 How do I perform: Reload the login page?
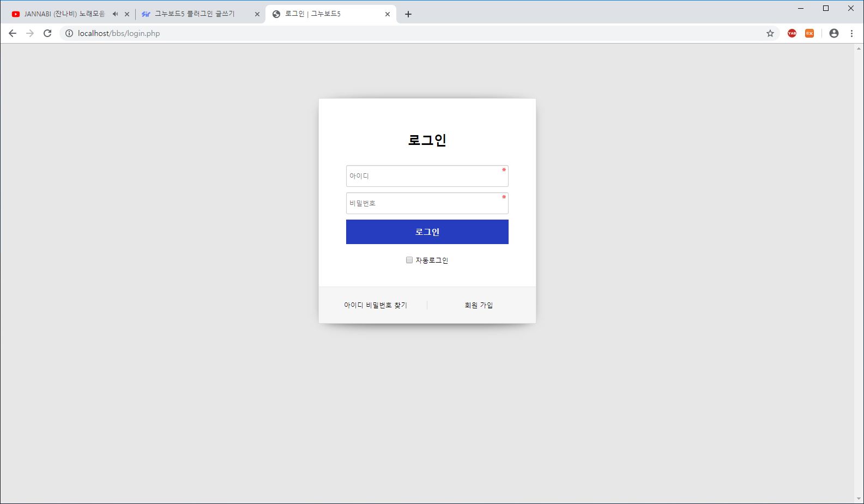point(47,33)
